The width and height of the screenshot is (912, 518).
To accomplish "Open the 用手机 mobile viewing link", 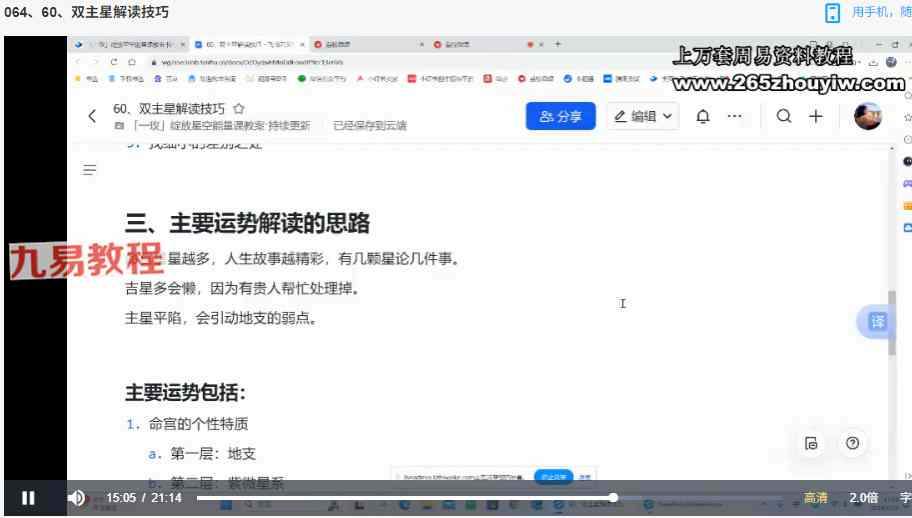I will (875, 12).
